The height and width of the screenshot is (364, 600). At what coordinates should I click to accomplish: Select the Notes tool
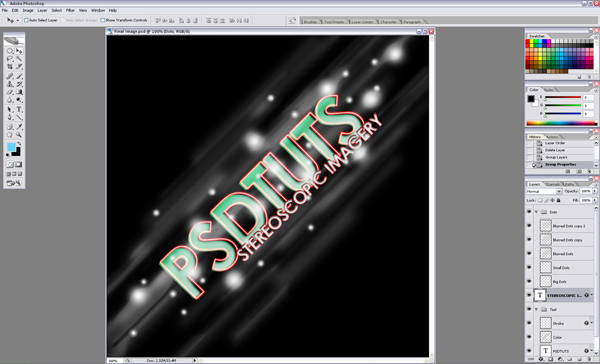[x=10, y=127]
